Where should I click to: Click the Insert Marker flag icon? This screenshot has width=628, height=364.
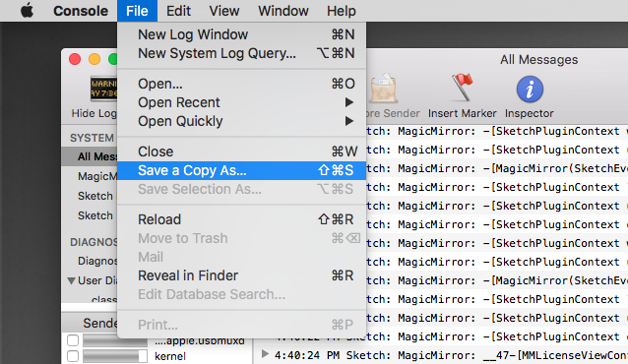pos(462,88)
